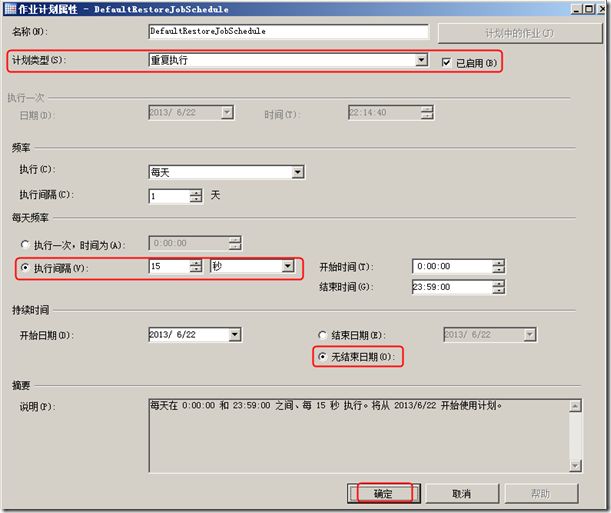This screenshot has width=611, height=513.
Task: Toggle the 已启用 checkbox
Action: click(x=447, y=62)
